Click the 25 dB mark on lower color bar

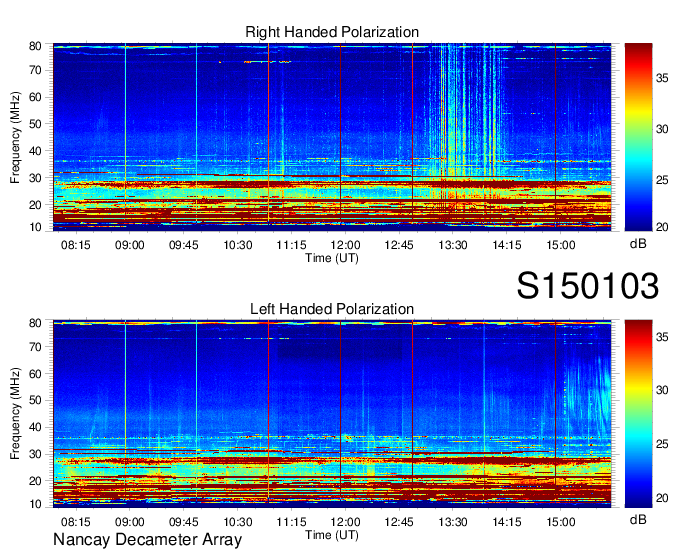(662, 444)
